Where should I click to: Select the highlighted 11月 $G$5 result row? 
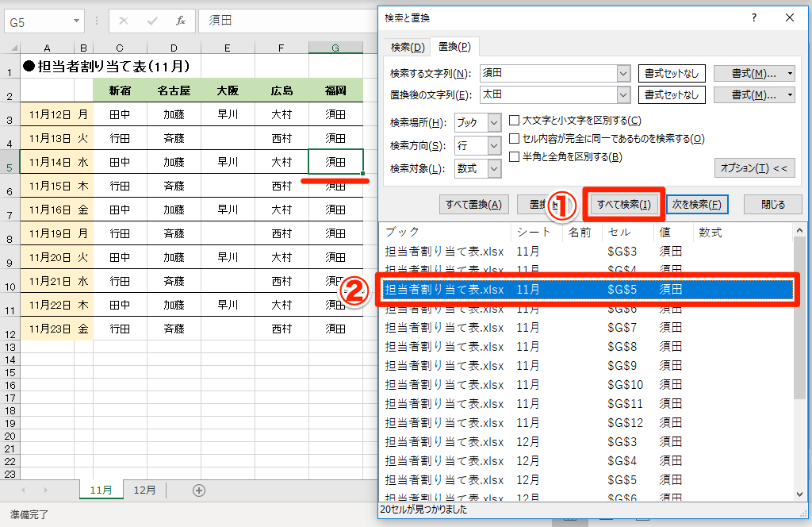[x=587, y=289]
